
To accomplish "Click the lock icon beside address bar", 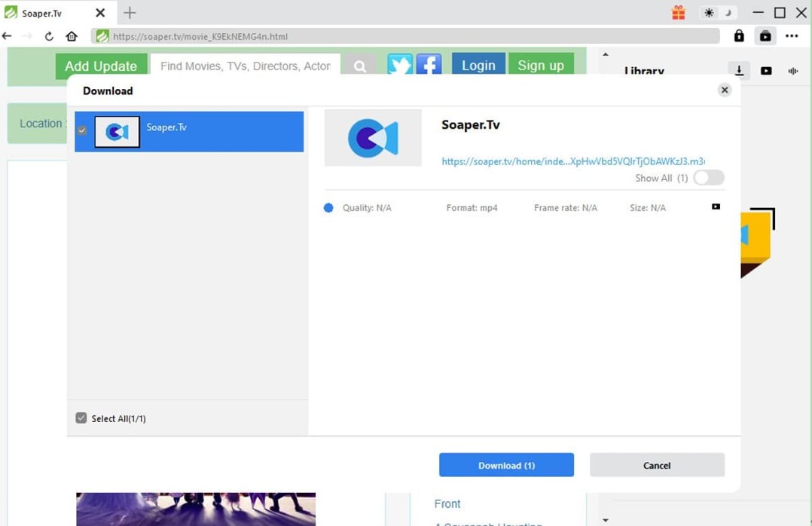I will tap(739, 36).
